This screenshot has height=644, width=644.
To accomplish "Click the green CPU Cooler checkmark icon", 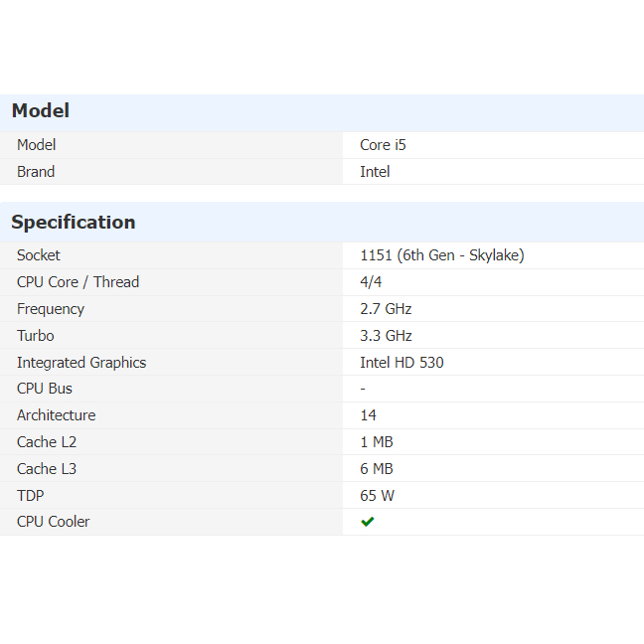I will pyautogui.click(x=368, y=522).
